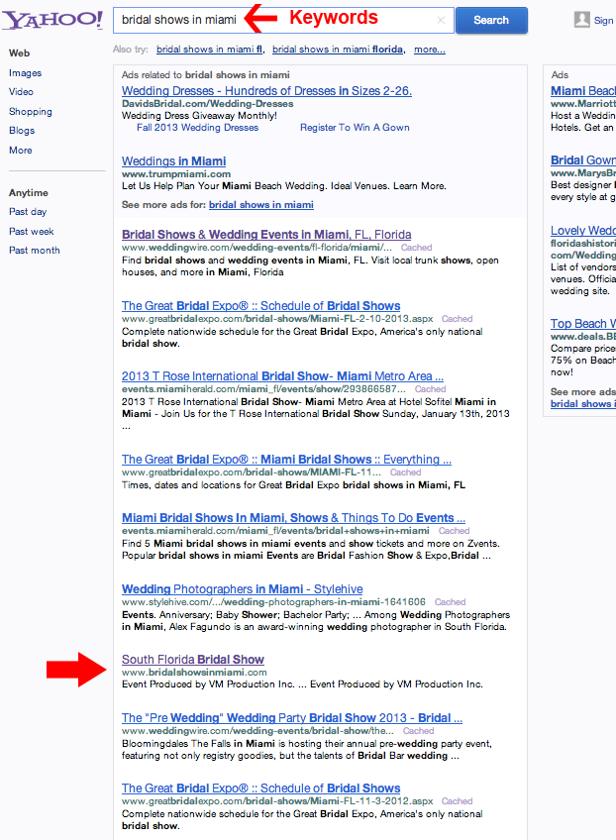Open the 'Lovely Wedding' floridashistoric sidebar ad
616x840 pixels.
(582, 231)
